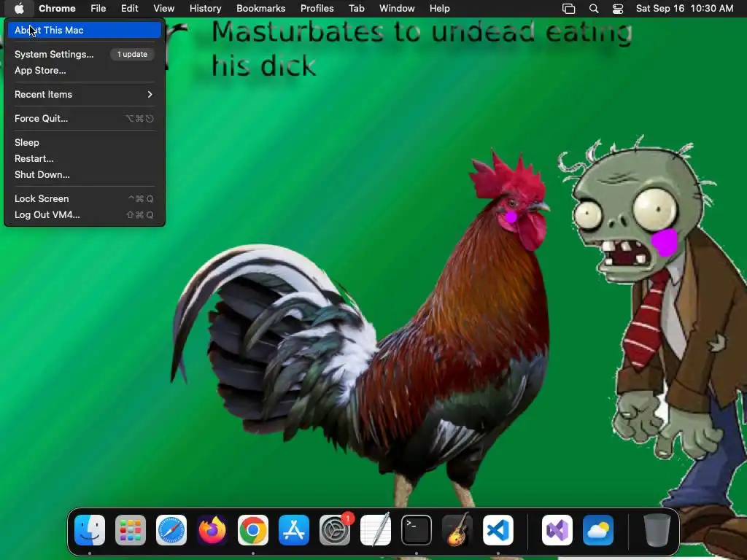Image resolution: width=747 pixels, height=560 pixels.
Task: Launch Firefox from the Dock
Action: [212, 530]
